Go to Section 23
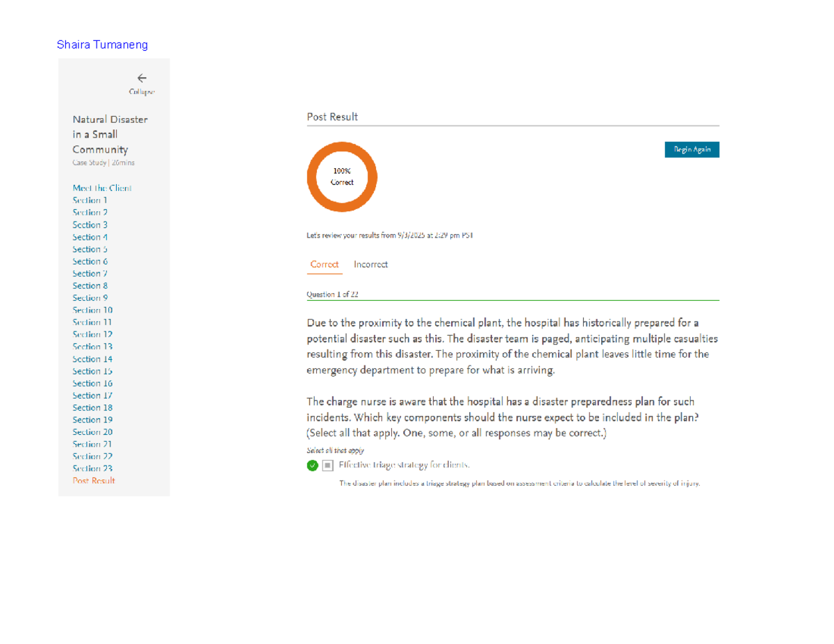 [x=92, y=469]
